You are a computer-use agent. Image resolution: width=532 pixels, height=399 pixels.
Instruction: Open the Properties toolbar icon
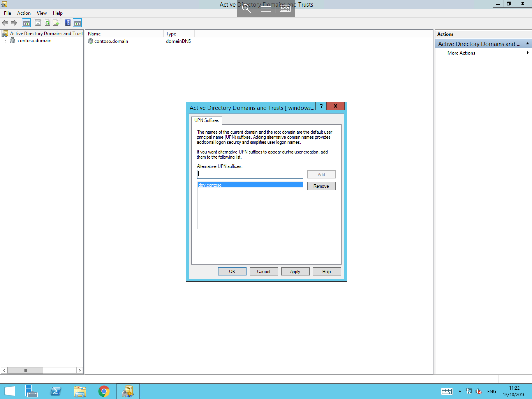coord(38,23)
